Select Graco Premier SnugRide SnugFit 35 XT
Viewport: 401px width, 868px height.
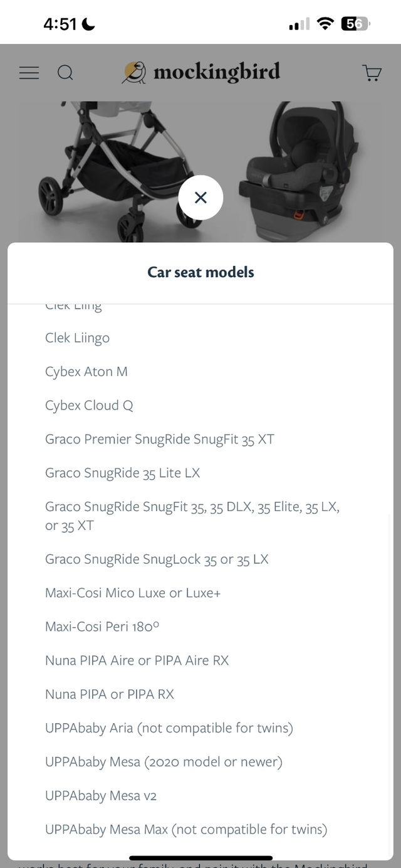click(x=159, y=440)
